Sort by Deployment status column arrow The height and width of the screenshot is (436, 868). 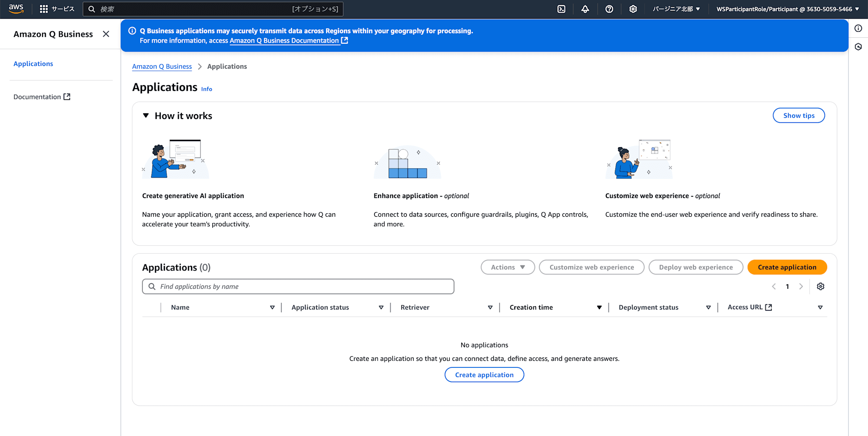(x=708, y=307)
